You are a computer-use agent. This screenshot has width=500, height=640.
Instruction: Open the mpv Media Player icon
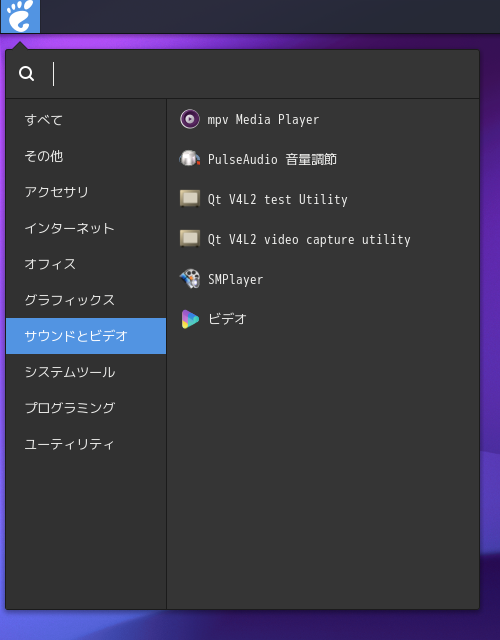(190, 119)
